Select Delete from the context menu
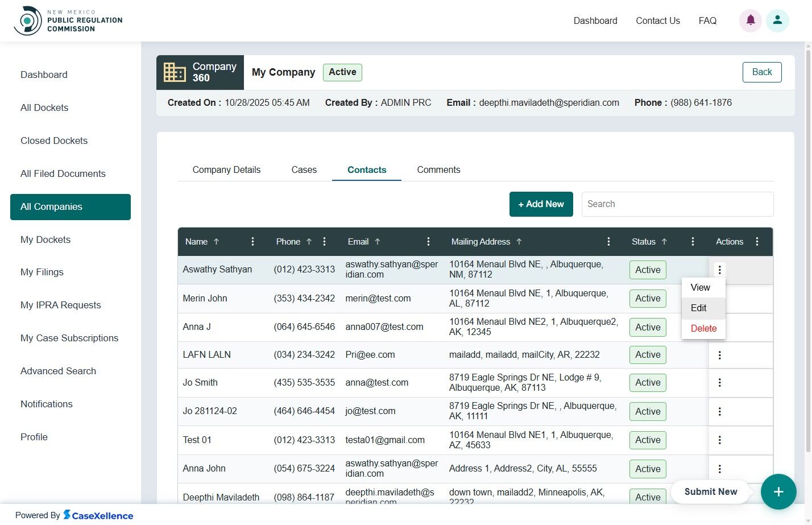Screen dimensions: 812x525 [x=703, y=329]
